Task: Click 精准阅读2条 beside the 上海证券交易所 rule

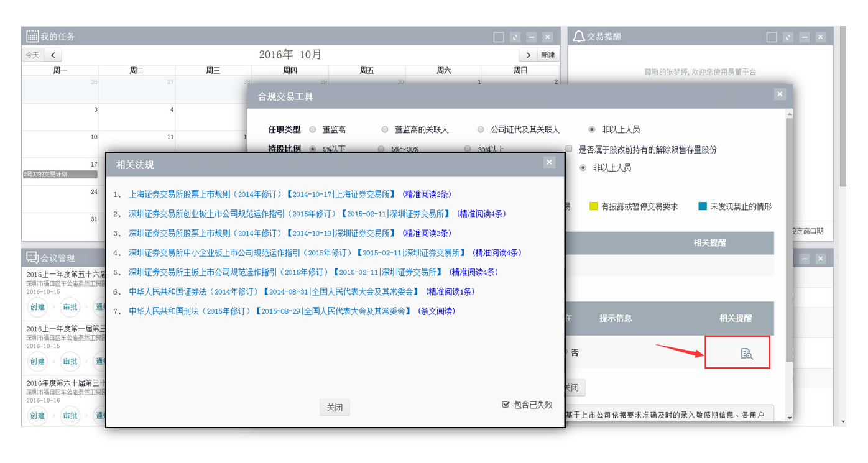Action: [x=426, y=194]
